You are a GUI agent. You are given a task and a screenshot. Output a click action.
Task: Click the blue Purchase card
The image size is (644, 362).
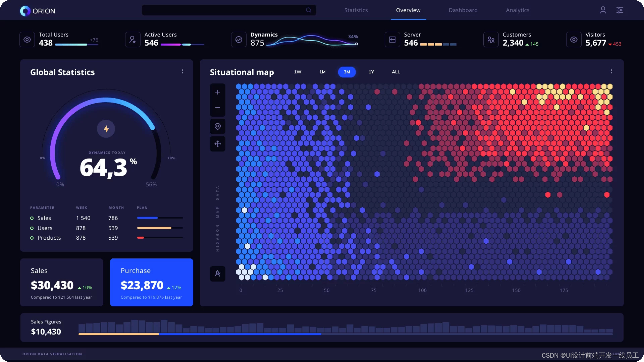(x=152, y=282)
